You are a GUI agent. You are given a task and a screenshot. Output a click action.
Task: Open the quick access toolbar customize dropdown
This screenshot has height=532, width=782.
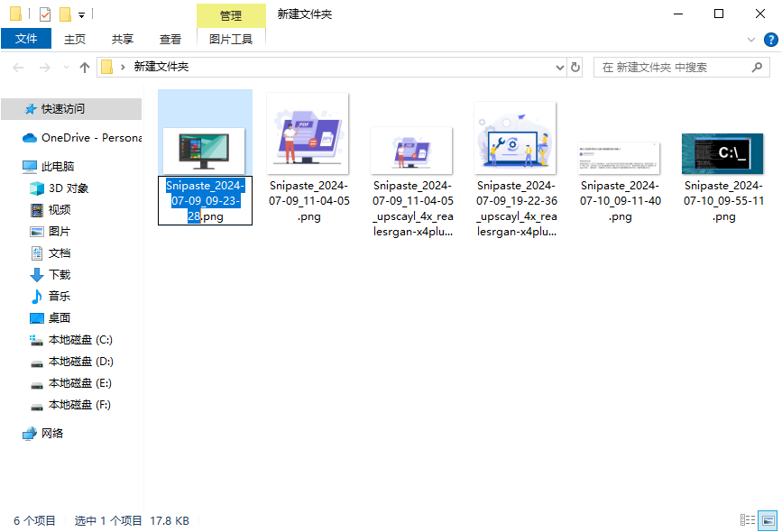click(x=81, y=15)
